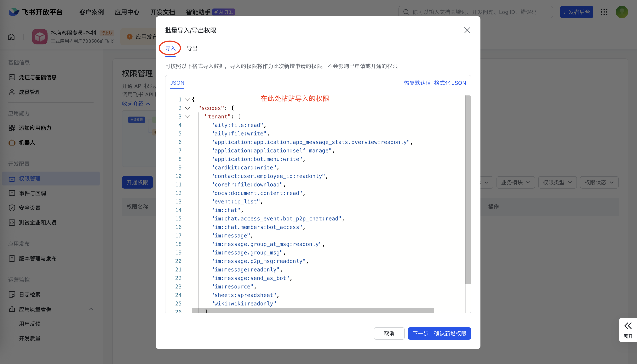The height and width of the screenshot is (364, 637).
Task: Collapse 应用质量看板 sidebar section
Action: (91, 309)
